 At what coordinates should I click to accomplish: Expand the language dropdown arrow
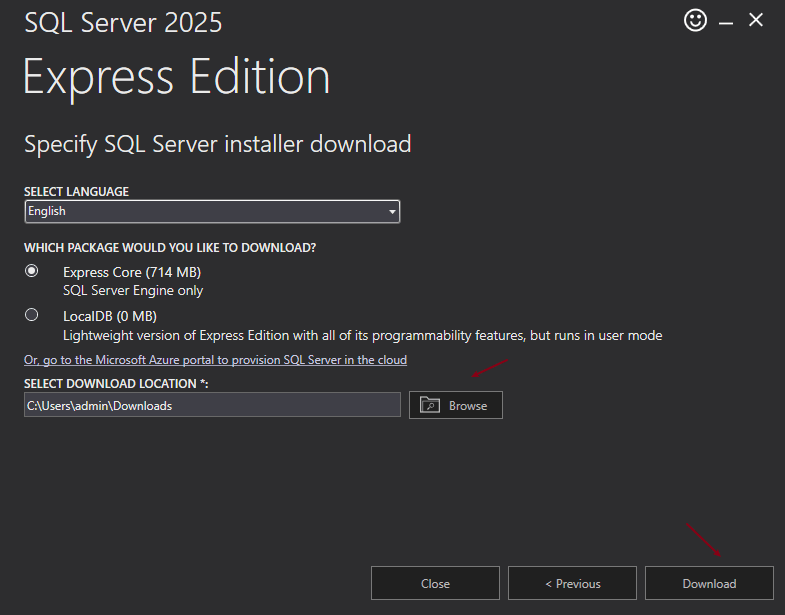pos(392,212)
